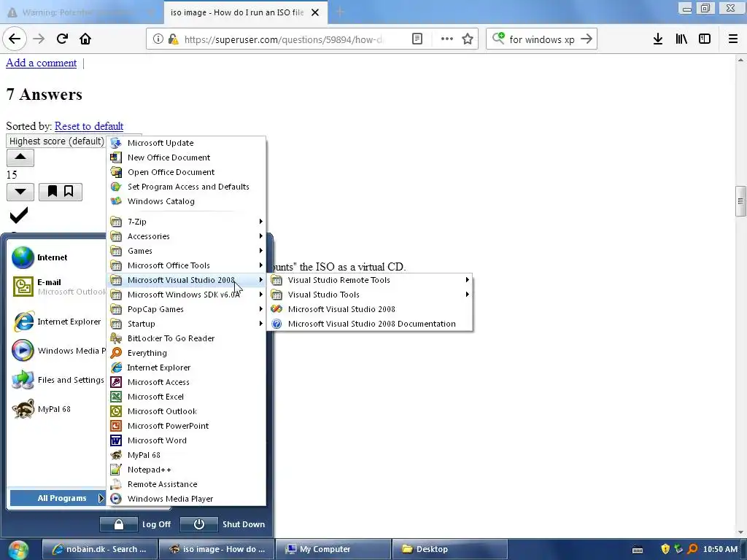Click the Add a comment link

(x=41, y=63)
